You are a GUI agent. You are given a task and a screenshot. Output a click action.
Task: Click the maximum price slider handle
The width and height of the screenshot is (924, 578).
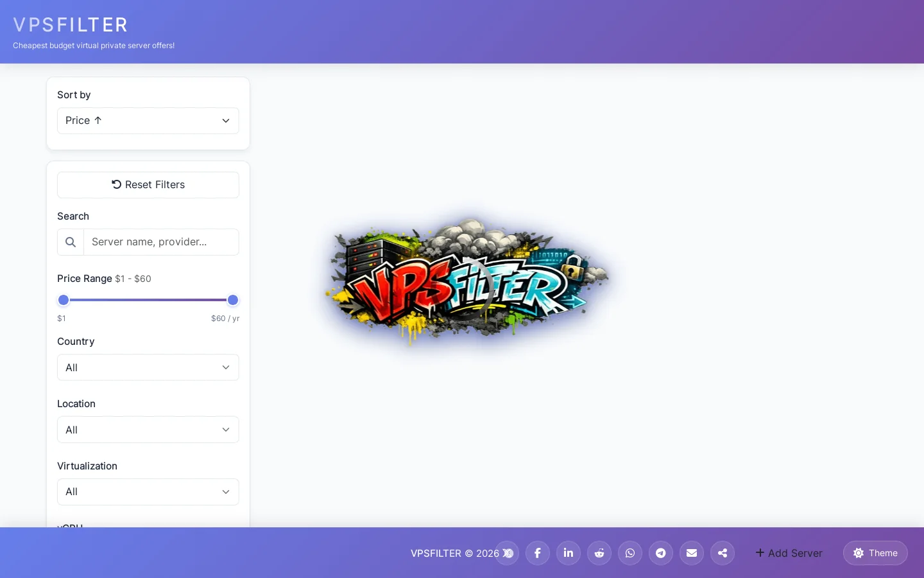pyautogui.click(x=233, y=300)
